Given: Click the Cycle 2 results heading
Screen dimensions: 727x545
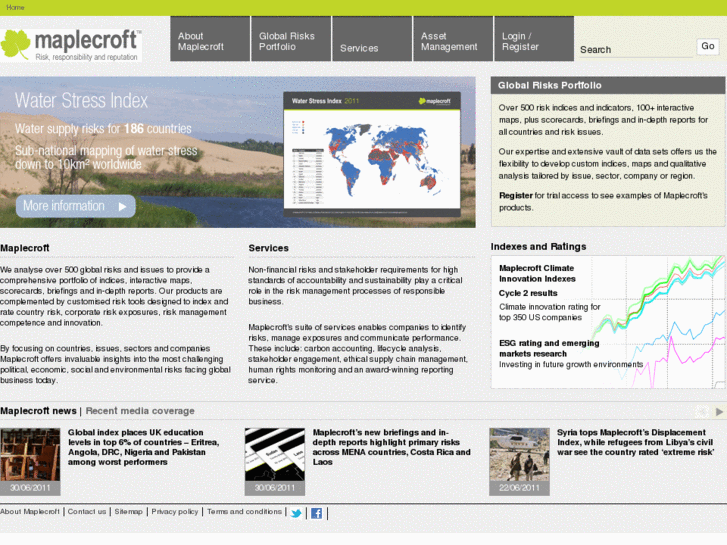Looking at the screenshot, I should [x=528, y=293].
